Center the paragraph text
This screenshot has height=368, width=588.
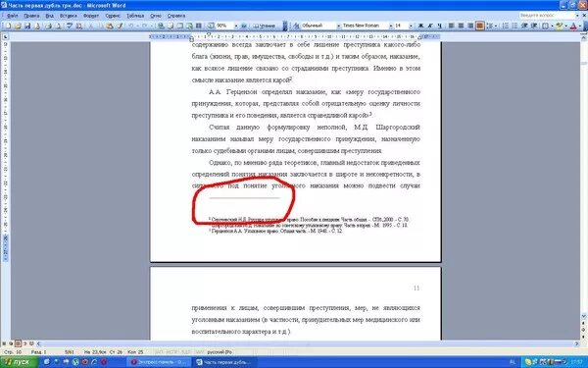(x=461, y=26)
